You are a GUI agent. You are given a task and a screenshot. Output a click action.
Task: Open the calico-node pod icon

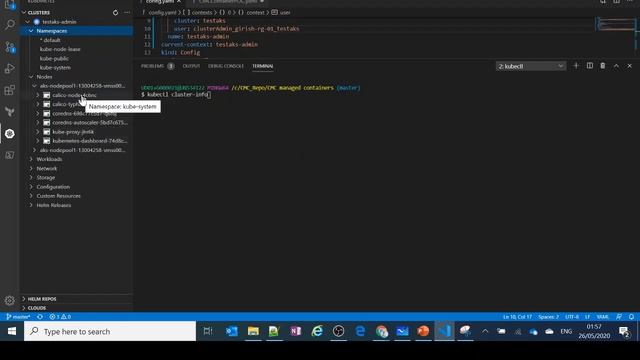tap(47, 95)
